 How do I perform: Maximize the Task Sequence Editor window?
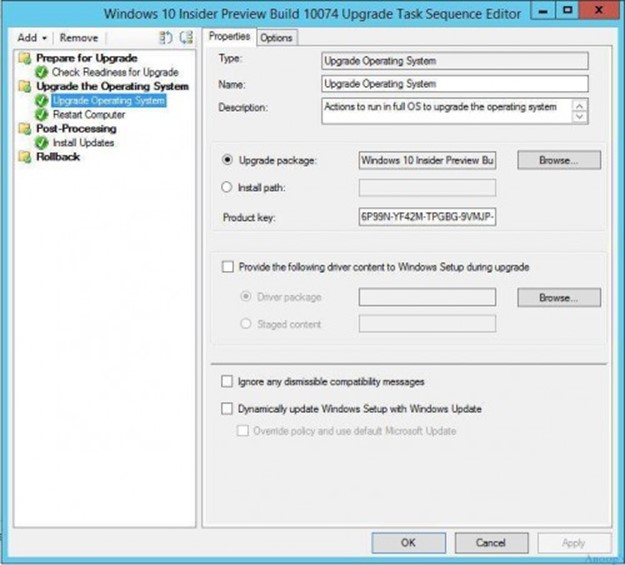[x=567, y=10]
